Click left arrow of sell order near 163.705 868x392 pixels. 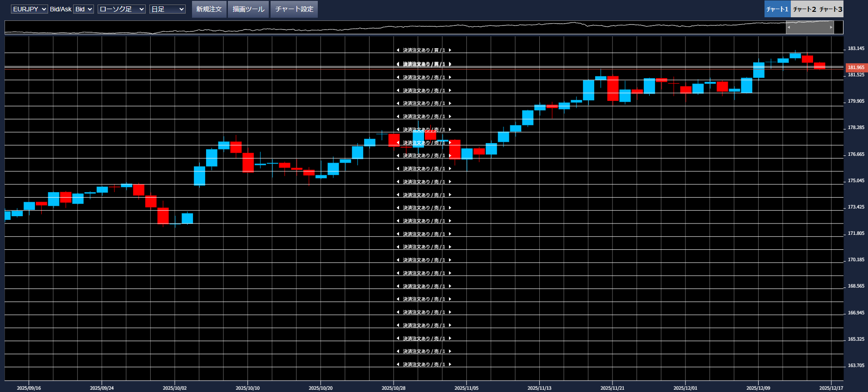pyautogui.click(x=398, y=364)
